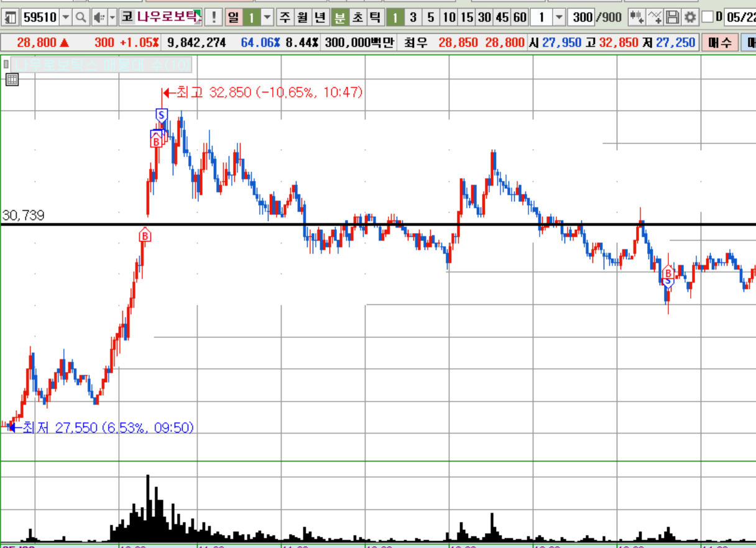Screen dimensions: 756x548
Task: Click the panel toggle icon left of stock code
Action: click(x=11, y=17)
